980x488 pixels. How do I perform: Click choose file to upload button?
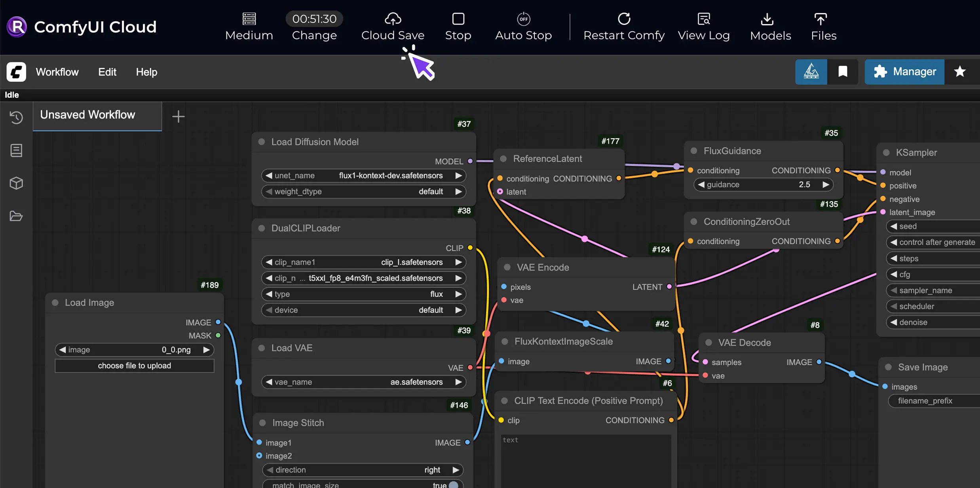tap(135, 366)
